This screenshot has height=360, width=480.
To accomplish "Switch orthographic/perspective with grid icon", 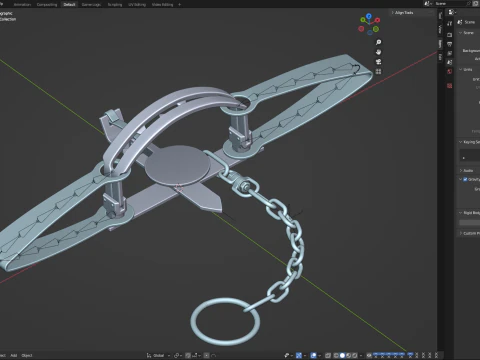I will pyautogui.click(x=378, y=71).
